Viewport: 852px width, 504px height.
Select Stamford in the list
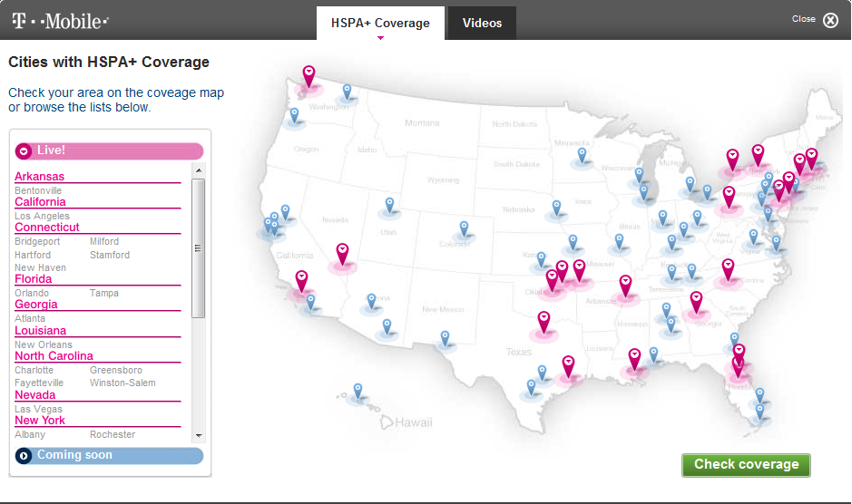[110, 256]
